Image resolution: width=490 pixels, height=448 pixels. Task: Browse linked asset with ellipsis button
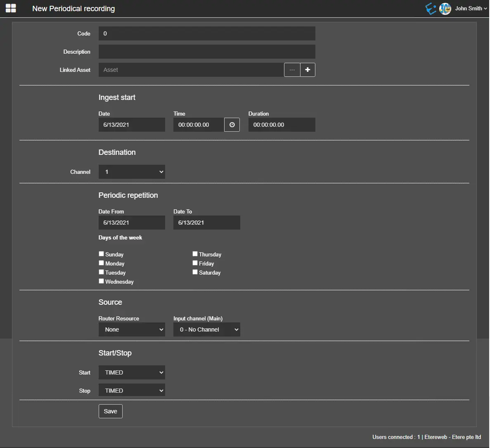292,70
